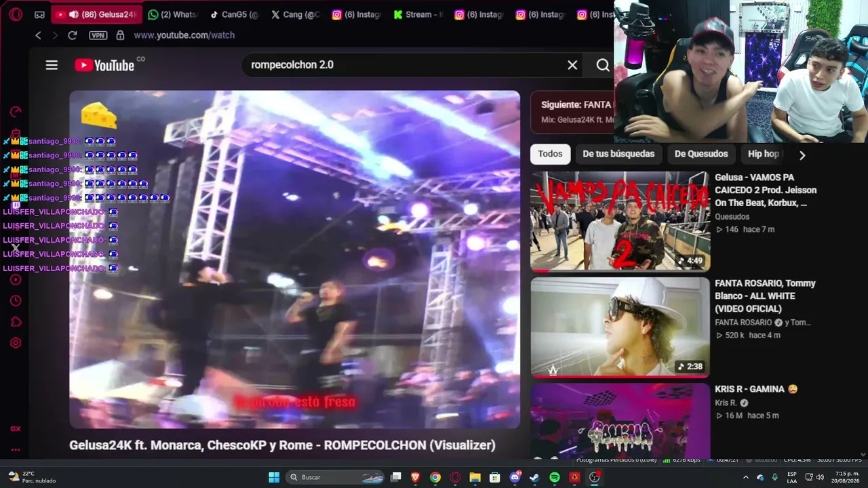868x488 pixels.
Task: Open Spotify from the taskbar
Action: tap(554, 477)
